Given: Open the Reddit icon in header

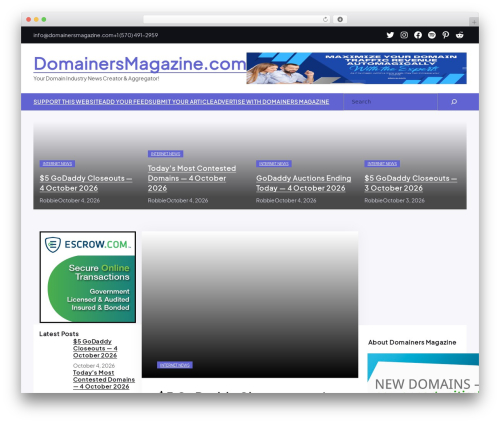Looking at the screenshot, I should tap(460, 35).
